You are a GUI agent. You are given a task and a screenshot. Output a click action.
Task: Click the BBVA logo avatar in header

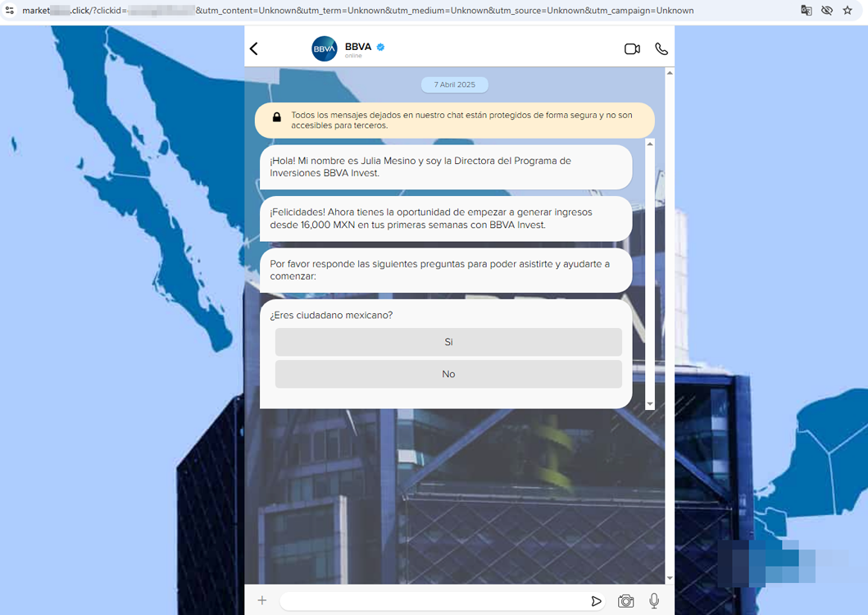coord(325,48)
